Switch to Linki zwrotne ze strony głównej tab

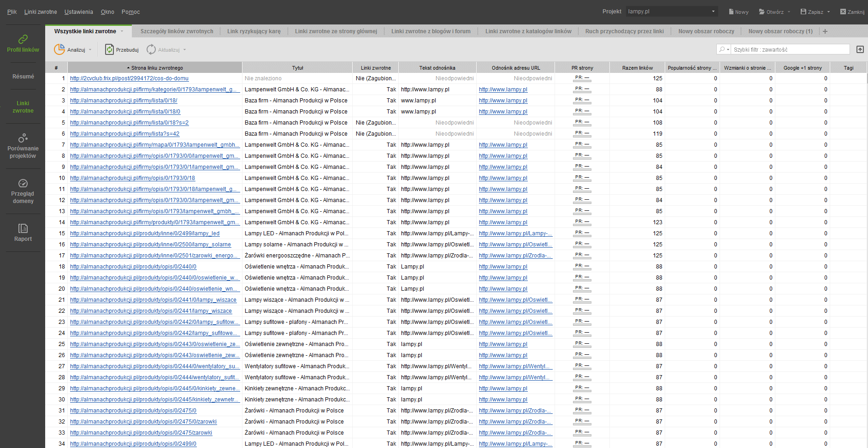pyautogui.click(x=336, y=31)
